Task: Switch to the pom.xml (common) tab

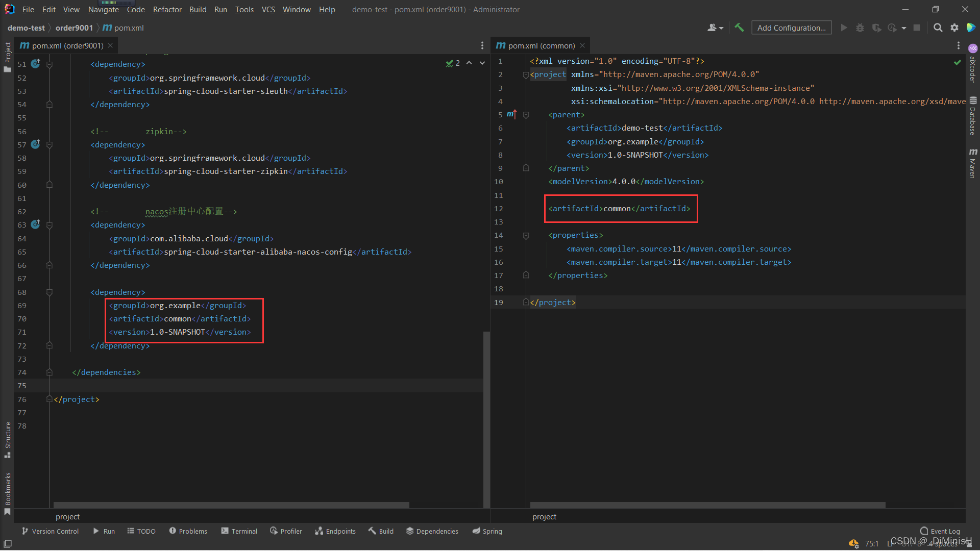Action: (541, 45)
